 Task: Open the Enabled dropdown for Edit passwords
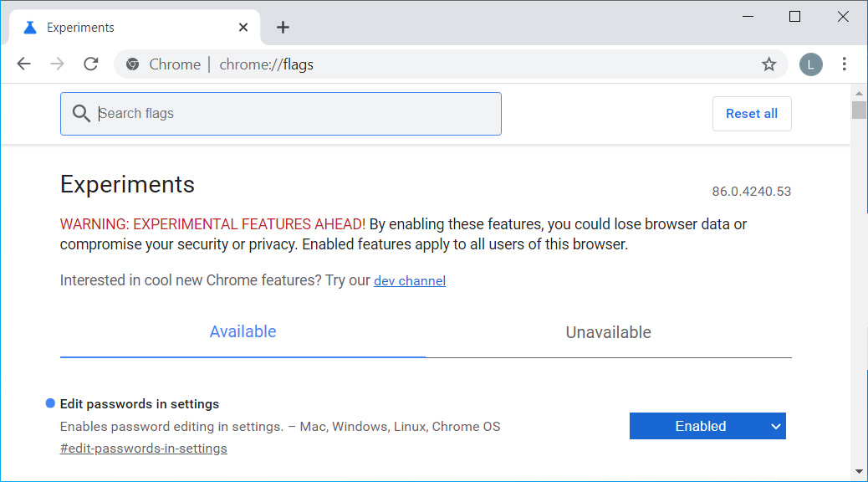(707, 426)
